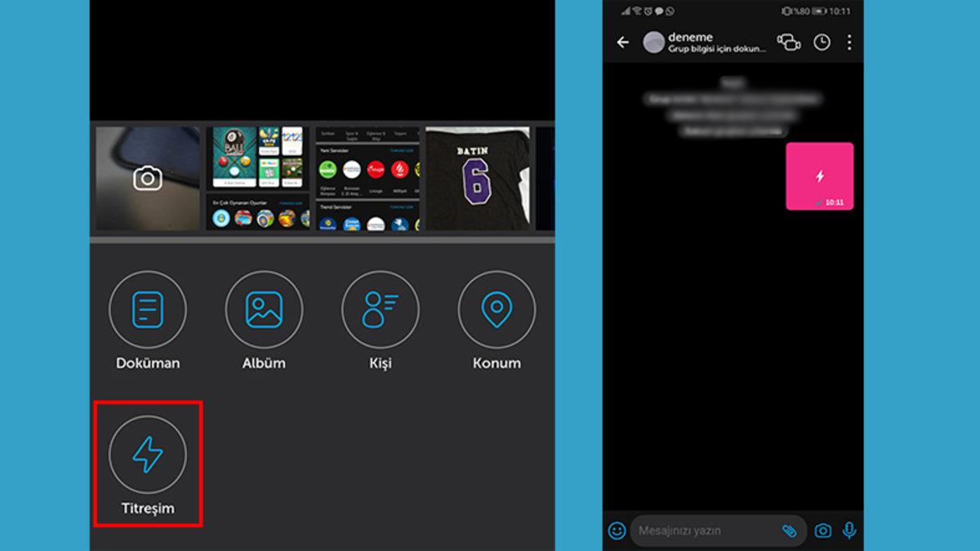Open the emoji picker smiley

click(617, 531)
